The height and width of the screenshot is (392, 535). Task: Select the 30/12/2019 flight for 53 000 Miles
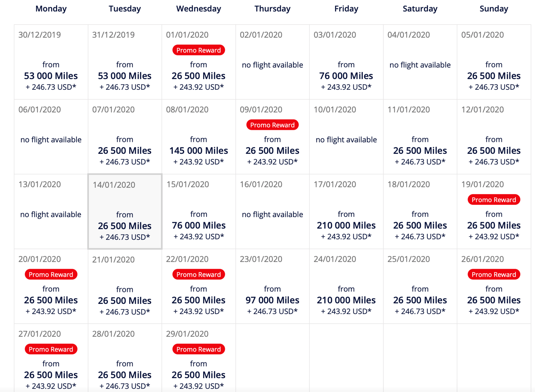click(x=51, y=62)
